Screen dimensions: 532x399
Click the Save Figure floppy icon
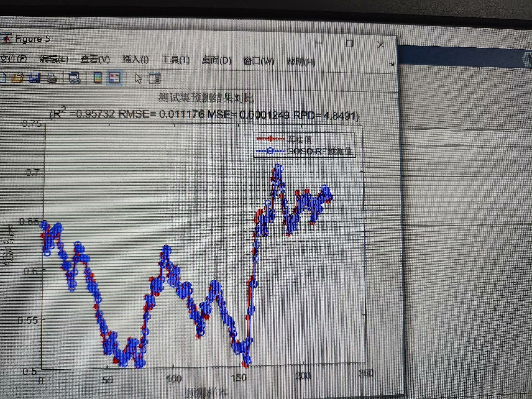(35, 78)
